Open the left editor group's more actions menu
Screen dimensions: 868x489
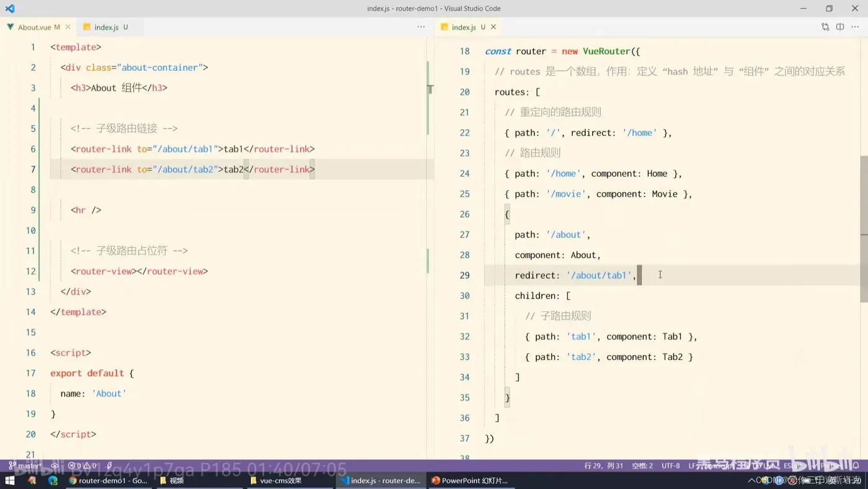click(x=421, y=27)
